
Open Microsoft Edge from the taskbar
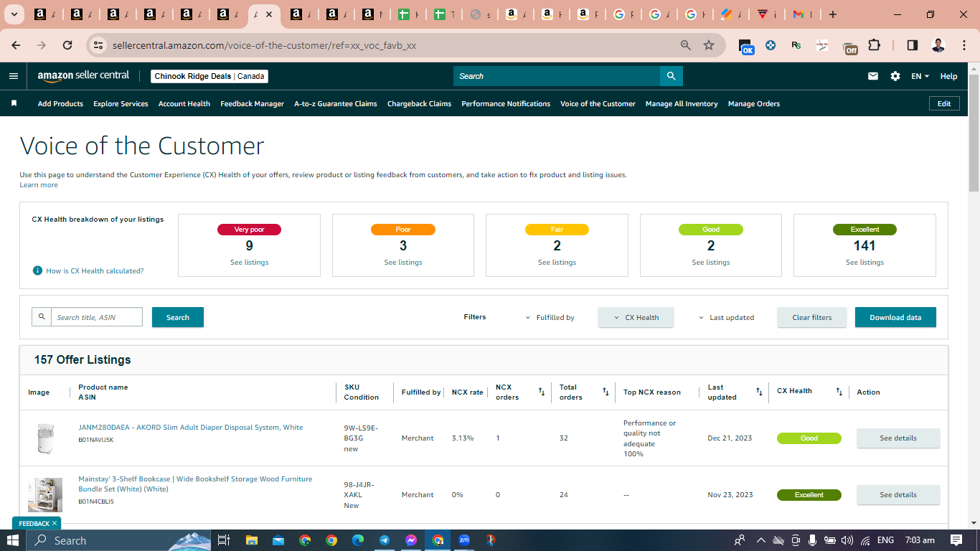(x=358, y=540)
